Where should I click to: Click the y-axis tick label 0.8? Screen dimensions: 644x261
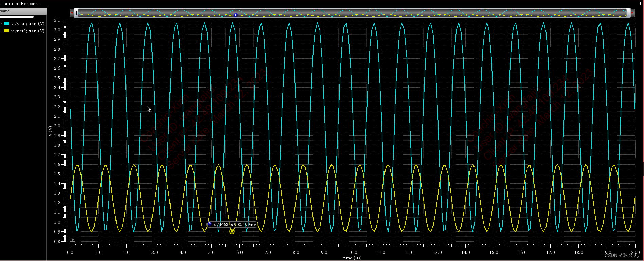click(x=57, y=242)
